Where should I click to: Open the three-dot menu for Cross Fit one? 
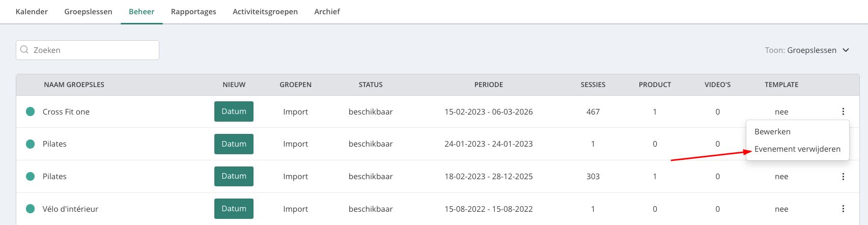[843, 111]
